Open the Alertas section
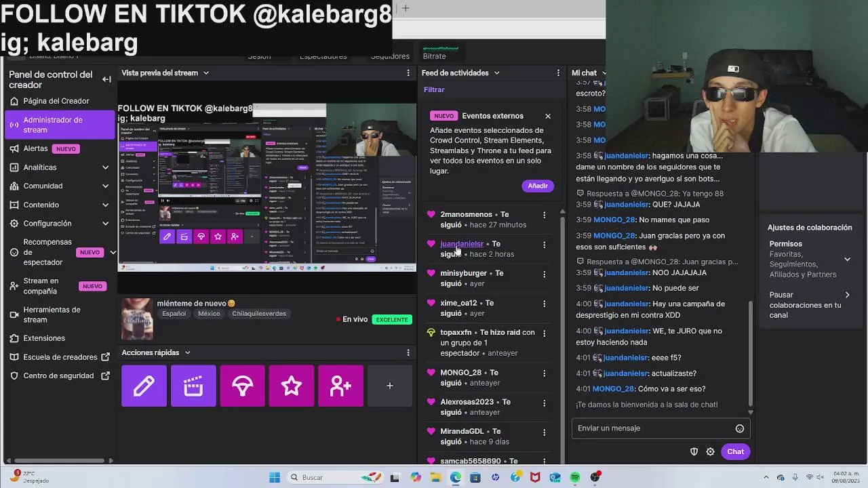This screenshot has height=488, width=868. (x=45, y=148)
